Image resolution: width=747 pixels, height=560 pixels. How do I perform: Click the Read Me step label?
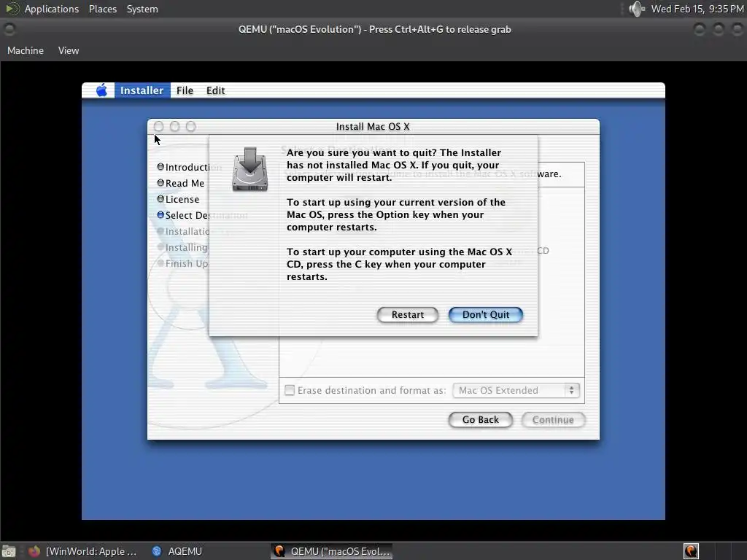coord(185,183)
